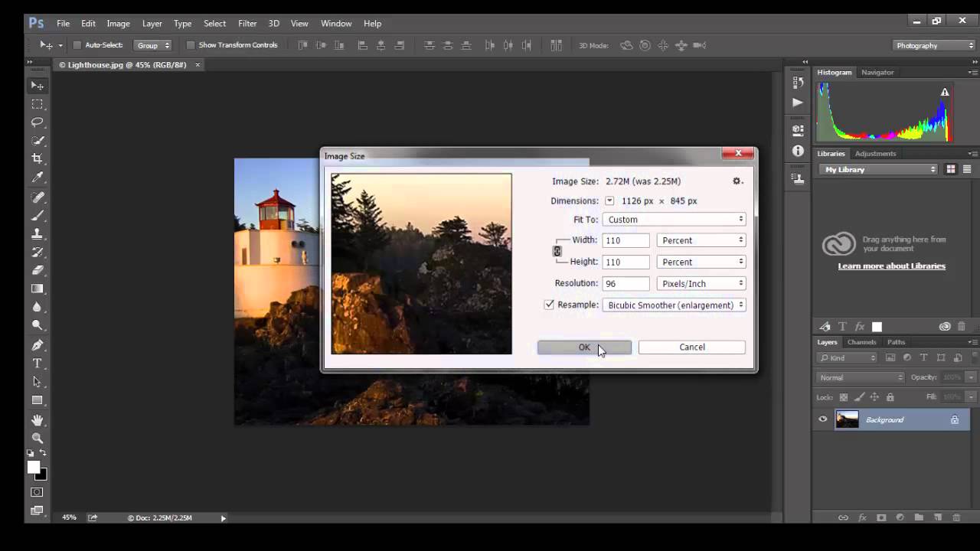Screen dimensions: 980x551
Task: Select the Quick Selection tool
Action: coord(37,141)
